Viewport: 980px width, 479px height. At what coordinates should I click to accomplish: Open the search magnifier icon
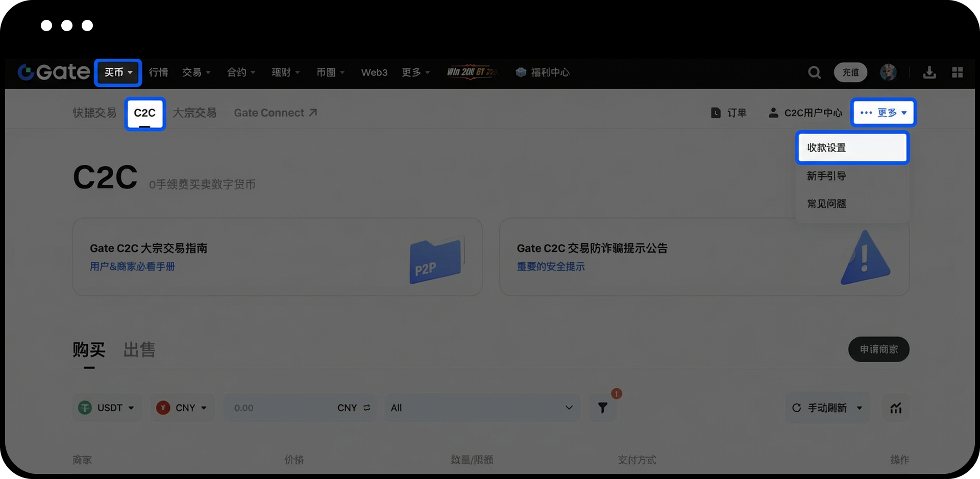814,72
